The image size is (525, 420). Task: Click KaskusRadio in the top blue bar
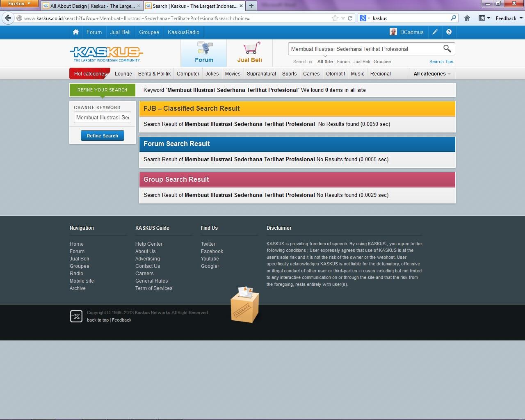pyautogui.click(x=183, y=32)
